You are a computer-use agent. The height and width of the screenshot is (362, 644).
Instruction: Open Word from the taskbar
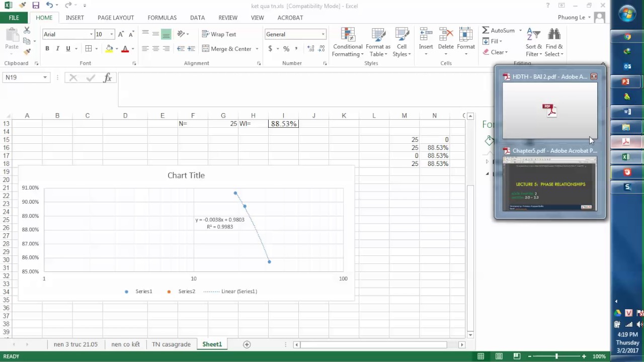coord(627,112)
